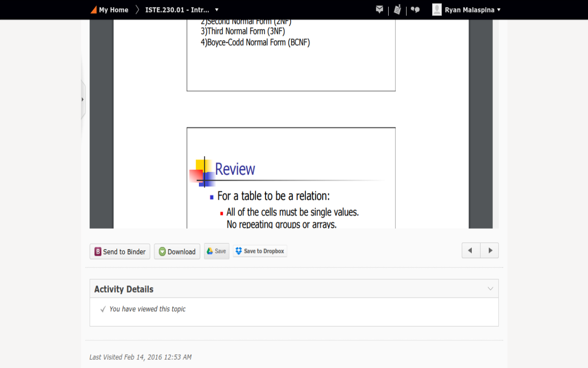Open the update alerts clipboard icon
This screenshot has width=588, height=368.
click(397, 10)
